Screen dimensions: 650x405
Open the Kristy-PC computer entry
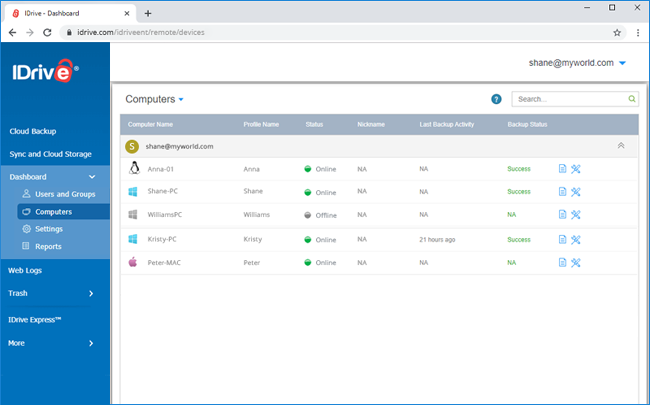tap(162, 239)
